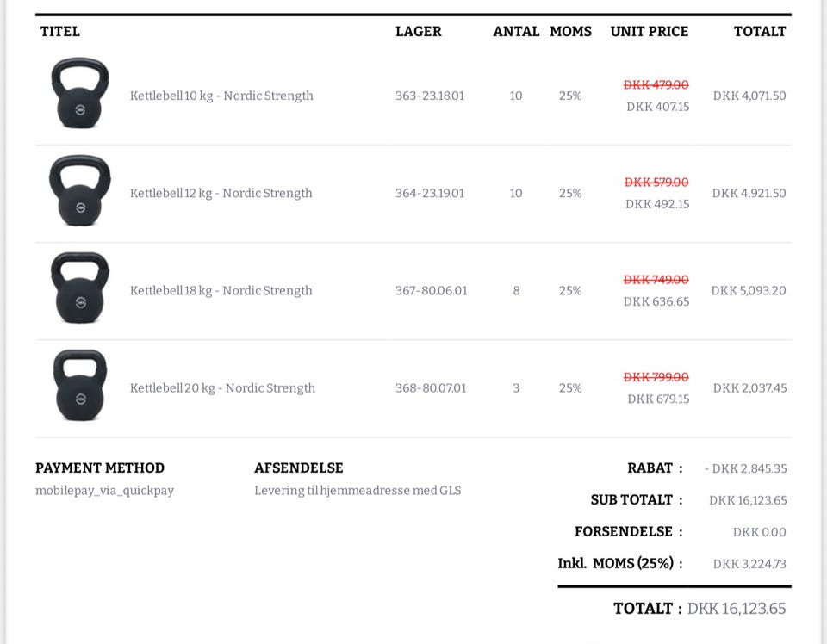Click the TITEL column header
Viewport: 827px width, 644px height.
point(60,32)
